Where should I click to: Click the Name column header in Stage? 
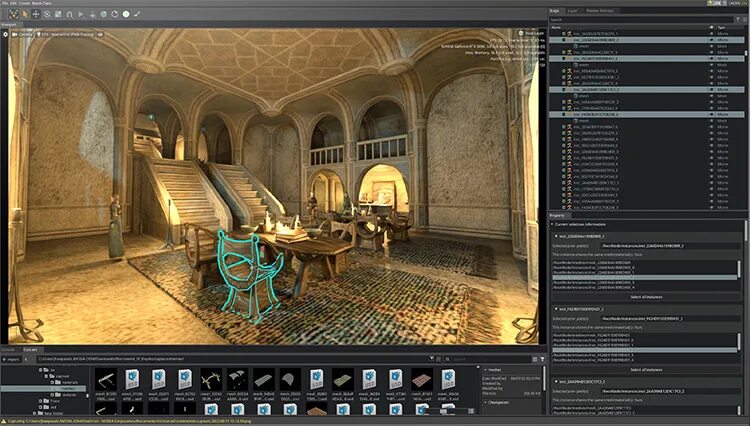[556, 28]
